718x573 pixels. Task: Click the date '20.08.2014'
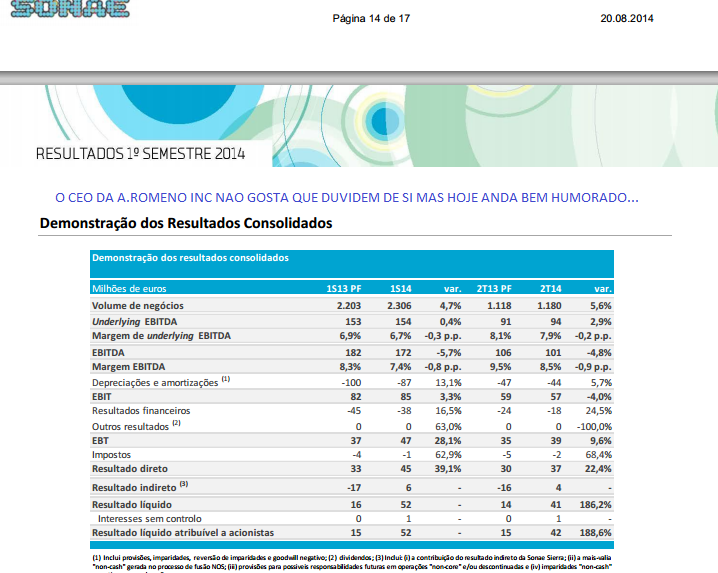[x=627, y=19]
